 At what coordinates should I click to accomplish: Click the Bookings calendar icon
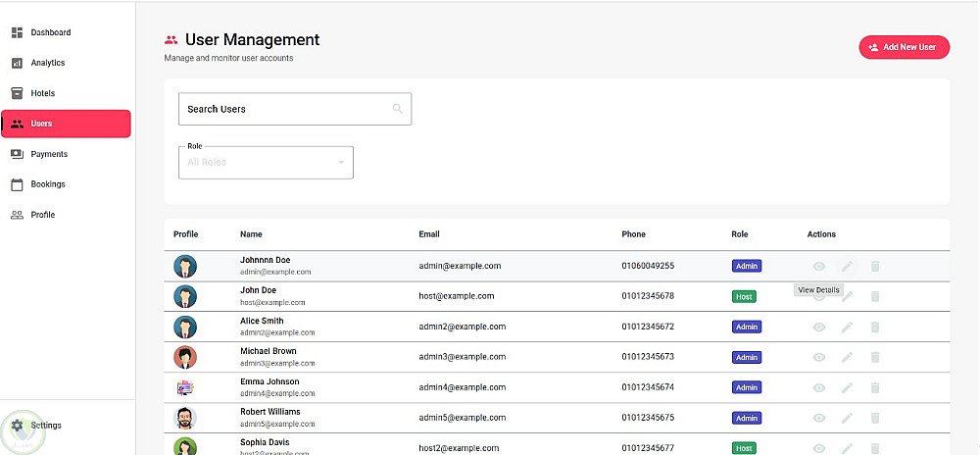[x=17, y=184]
